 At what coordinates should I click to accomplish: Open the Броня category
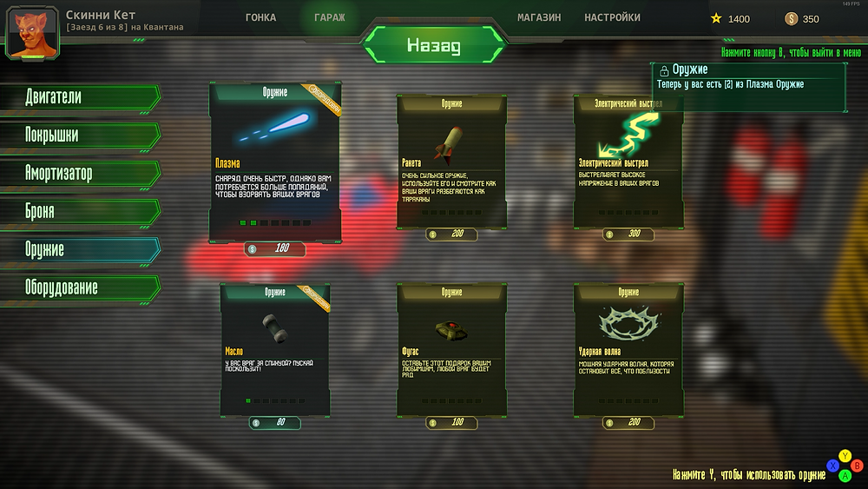(81, 212)
